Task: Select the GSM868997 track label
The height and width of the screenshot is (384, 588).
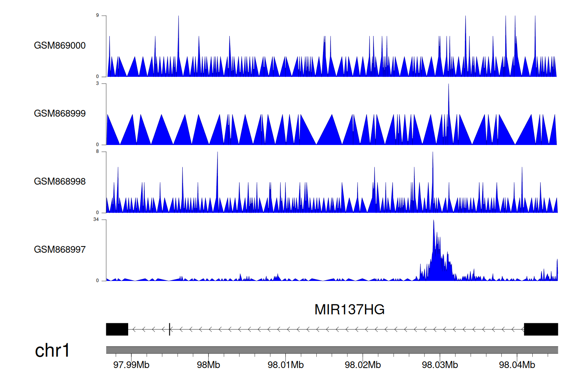Action: coord(60,249)
